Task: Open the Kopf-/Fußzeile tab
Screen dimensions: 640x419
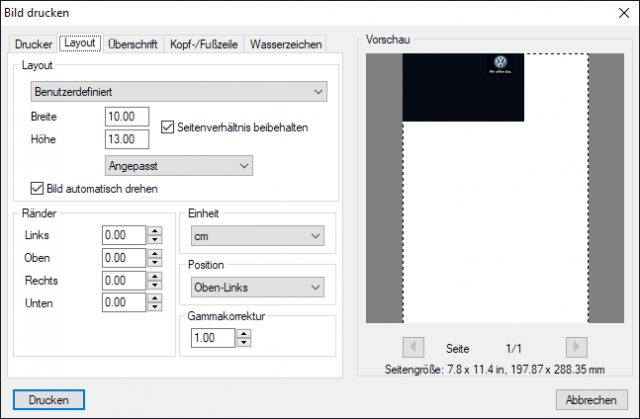Action: [x=204, y=44]
